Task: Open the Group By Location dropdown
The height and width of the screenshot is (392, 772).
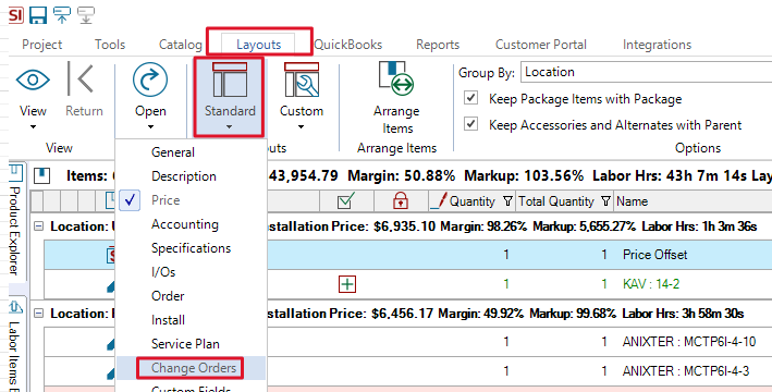Action: [x=646, y=72]
